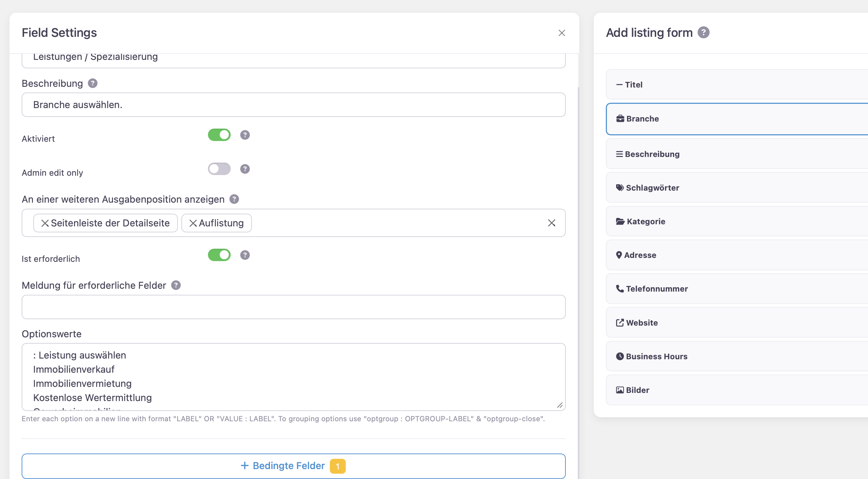Viewport: 868px width, 479px height.
Task: Clear all selected Ausgabenposition values
Action: [x=551, y=223]
